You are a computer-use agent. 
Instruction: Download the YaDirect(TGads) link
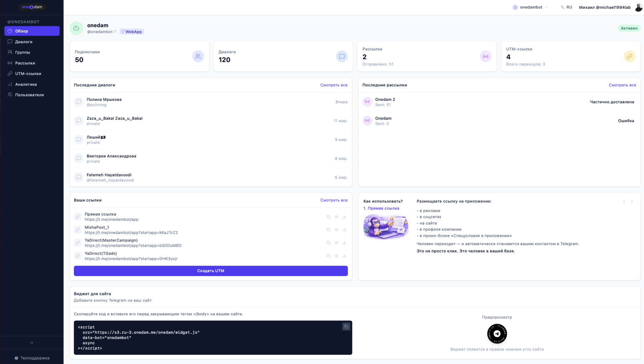tap(344, 256)
